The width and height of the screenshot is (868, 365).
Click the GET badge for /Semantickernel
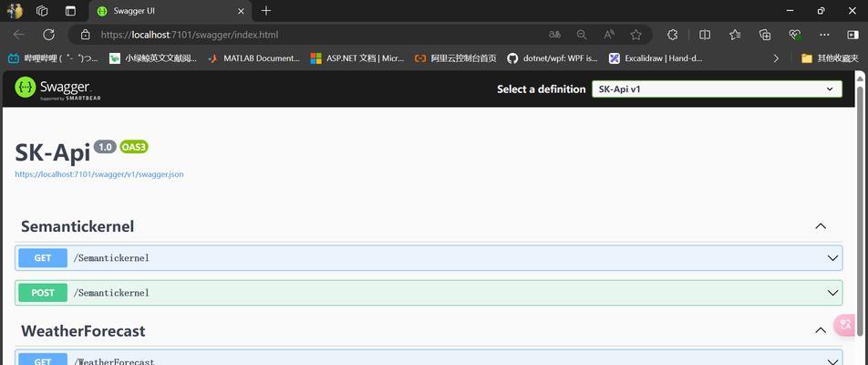(43, 258)
